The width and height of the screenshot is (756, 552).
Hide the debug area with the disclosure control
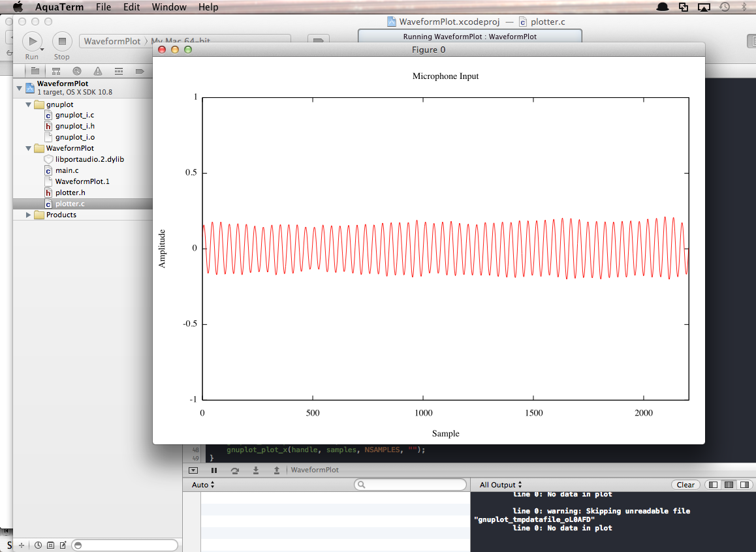tap(193, 470)
